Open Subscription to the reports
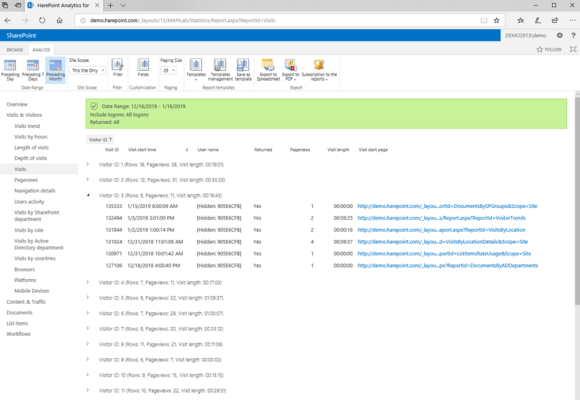This screenshot has width=580, height=400. pyautogui.click(x=319, y=69)
